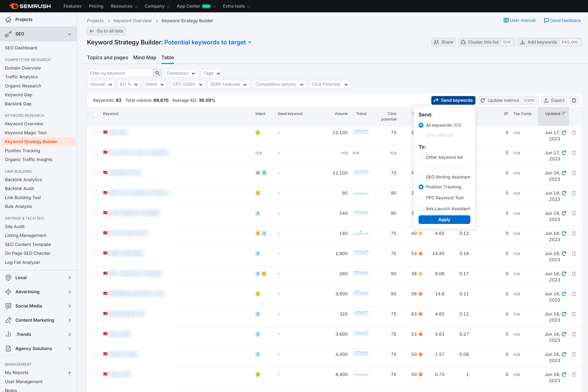The image size is (588, 392).
Task: Click the orange KD dot in the KD 53, 14.45 row
Action: (x=421, y=254)
